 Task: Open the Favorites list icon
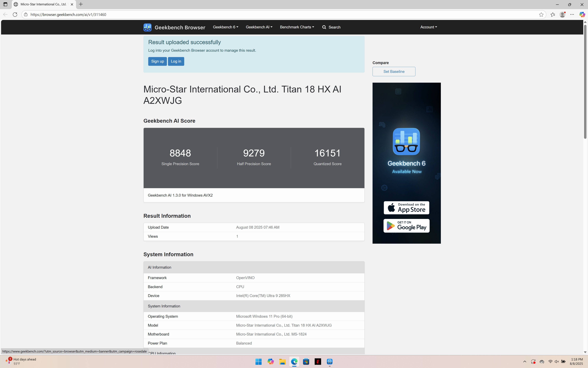(553, 15)
